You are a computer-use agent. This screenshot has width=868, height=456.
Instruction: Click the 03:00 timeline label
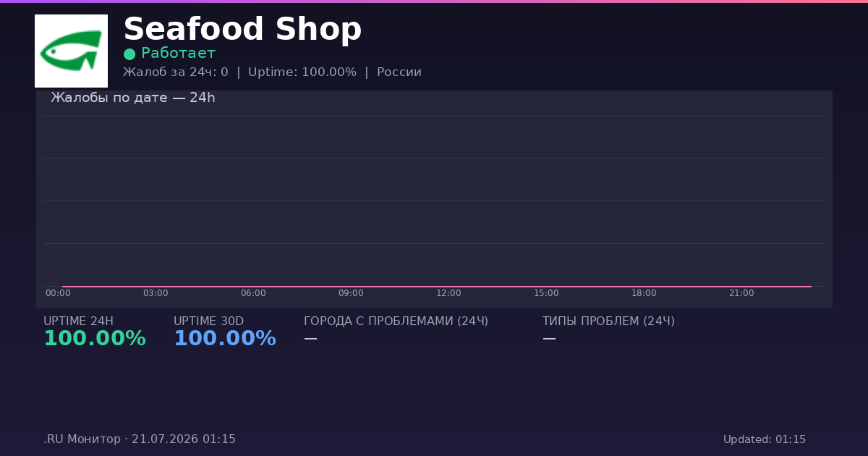coord(156,293)
